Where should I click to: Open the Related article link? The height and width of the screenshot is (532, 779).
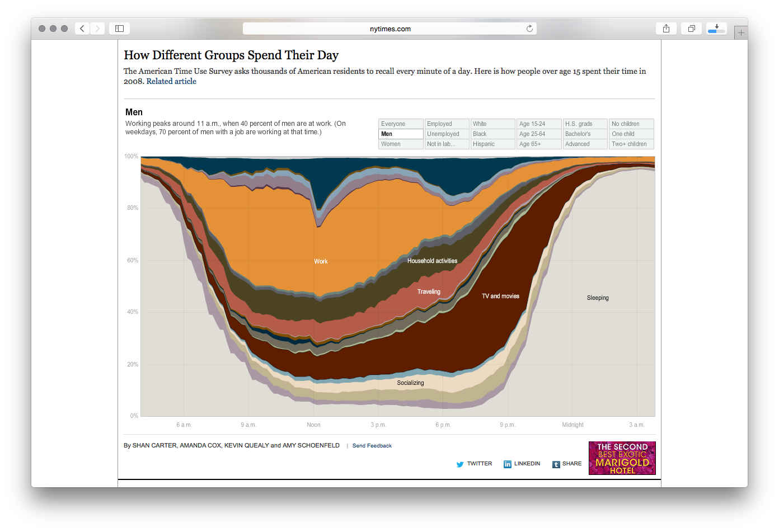click(171, 81)
